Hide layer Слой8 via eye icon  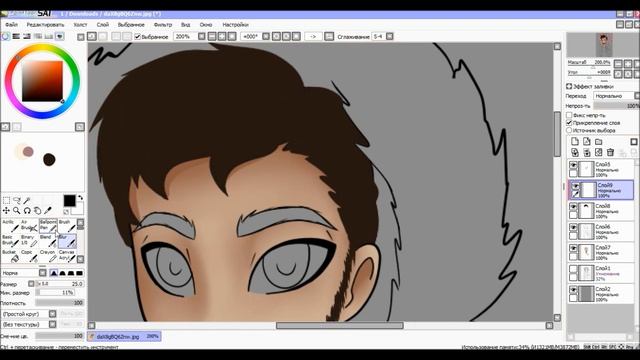point(573,207)
